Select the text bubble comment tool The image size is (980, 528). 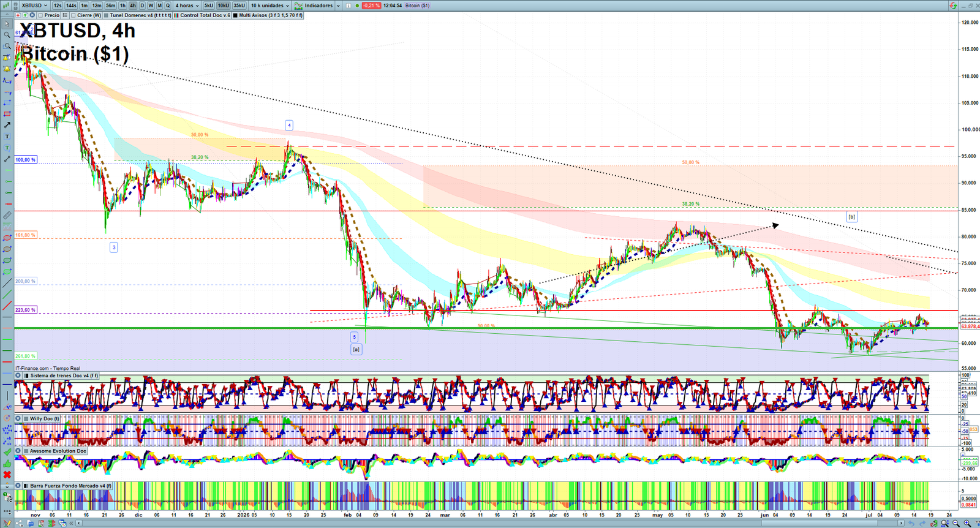coord(7,148)
